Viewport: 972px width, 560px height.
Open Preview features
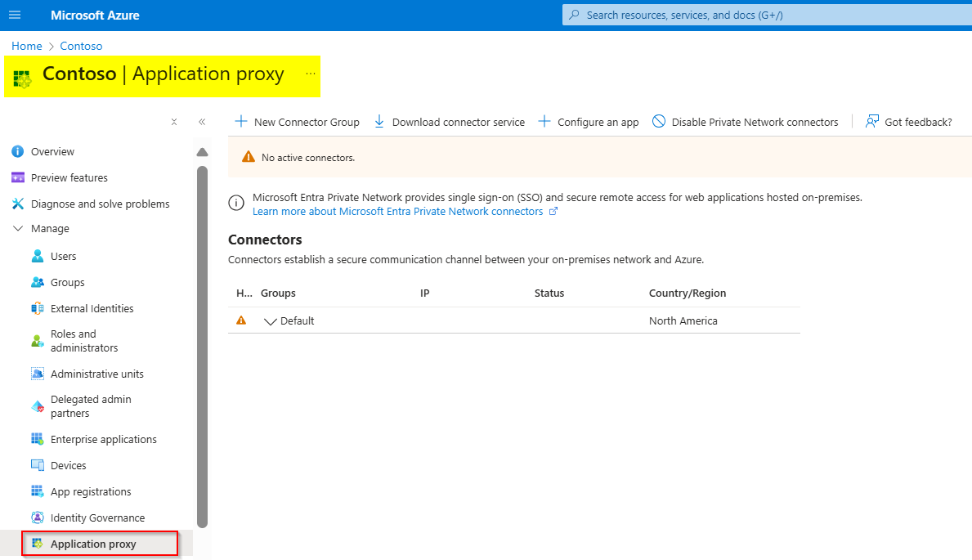(69, 177)
